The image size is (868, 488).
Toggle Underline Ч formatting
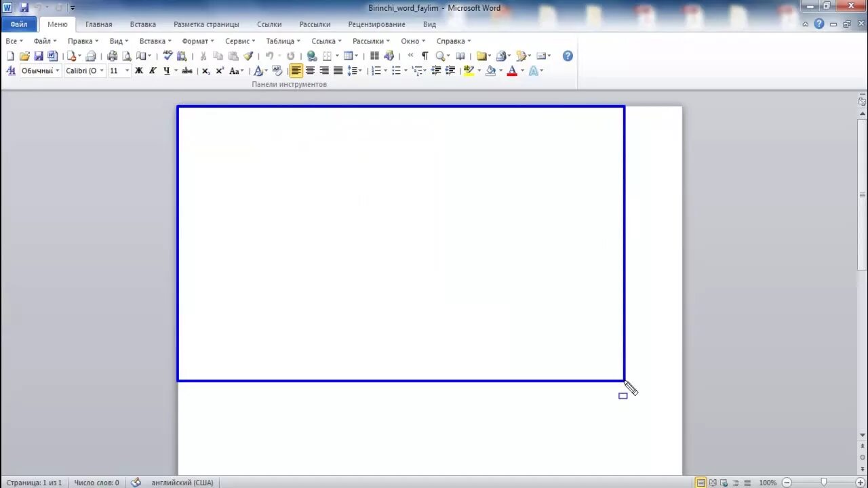tap(167, 70)
